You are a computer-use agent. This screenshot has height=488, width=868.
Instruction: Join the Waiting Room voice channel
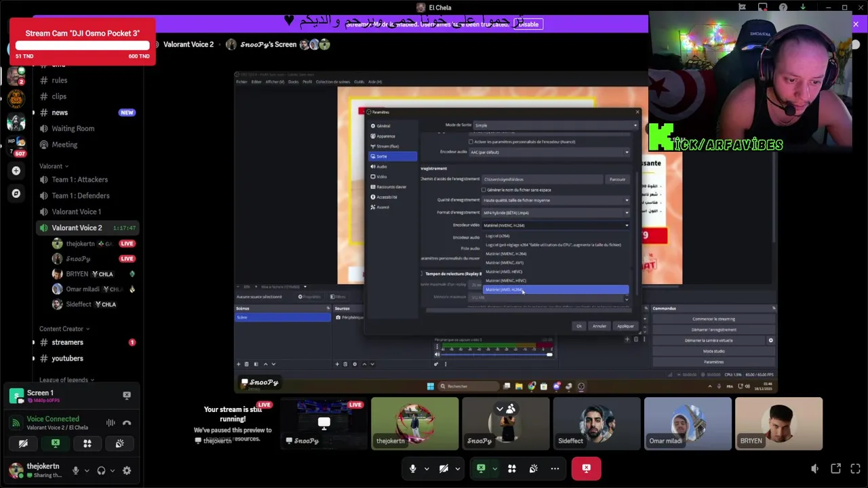(x=87, y=129)
